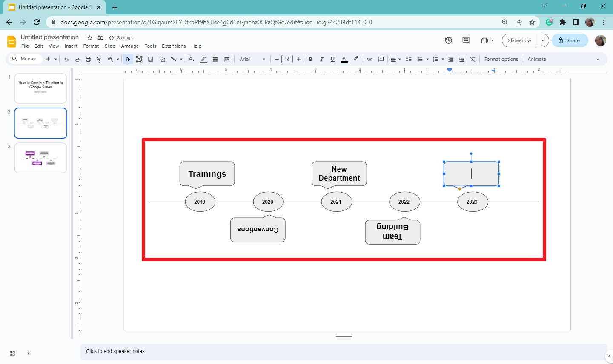Open the comment history icon
Viewport: 613px width, 364px height.
(x=466, y=40)
